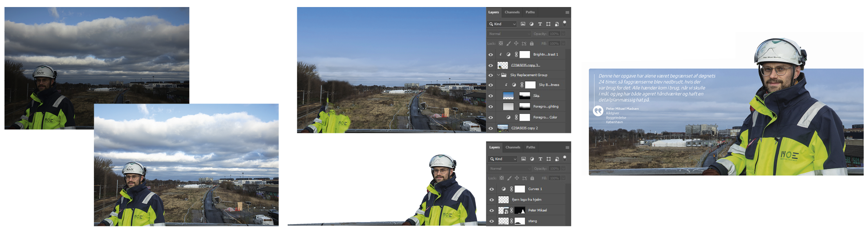Click the folder icon of Sky Replacement Group
This screenshot has height=233, width=868.
(x=504, y=75)
